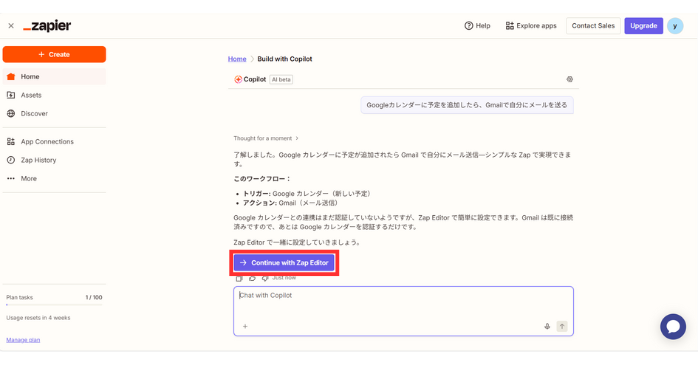Click the Discover globe icon

tap(11, 114)
